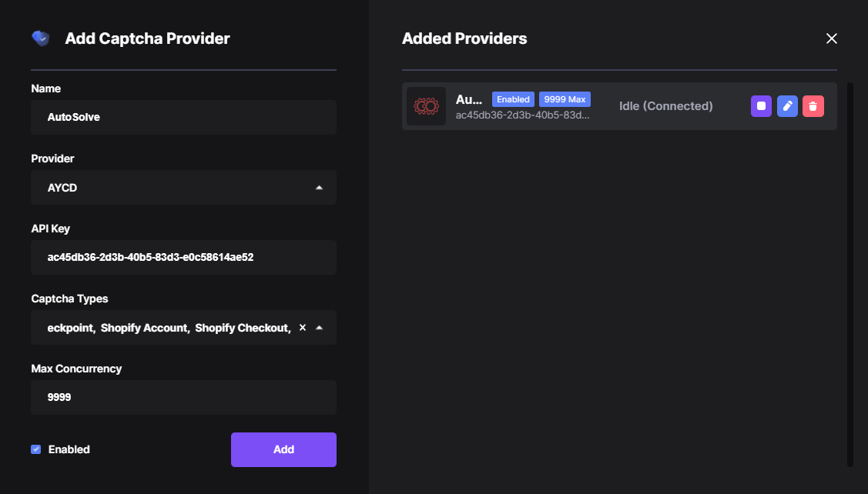868x494 pixels.
Task: Close the captcha provider dialog
Action: [832, 38]
